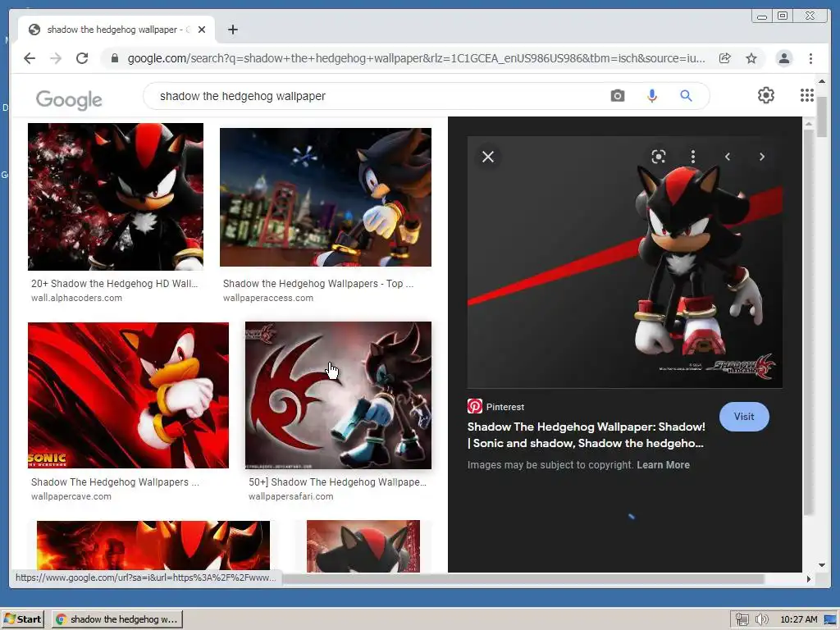The width and height of the screenshot is (840, 630).
Task: Close the image preview panel
Action: pos(487,157)
